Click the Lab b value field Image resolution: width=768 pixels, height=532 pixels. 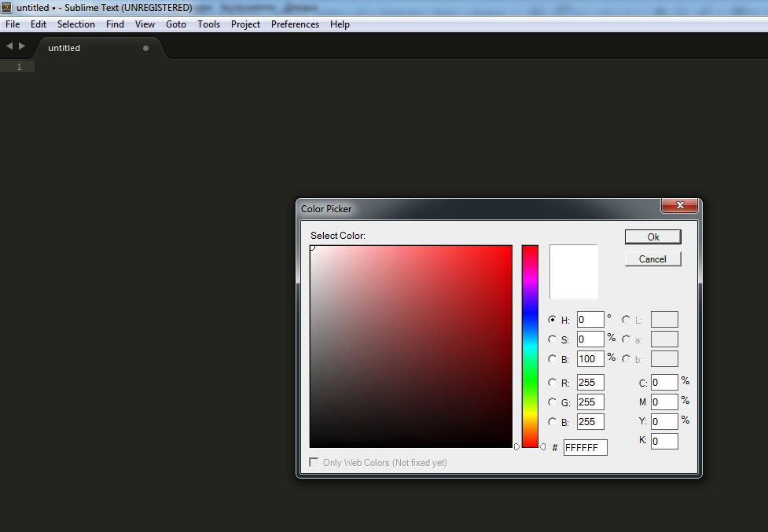(664, 359)
